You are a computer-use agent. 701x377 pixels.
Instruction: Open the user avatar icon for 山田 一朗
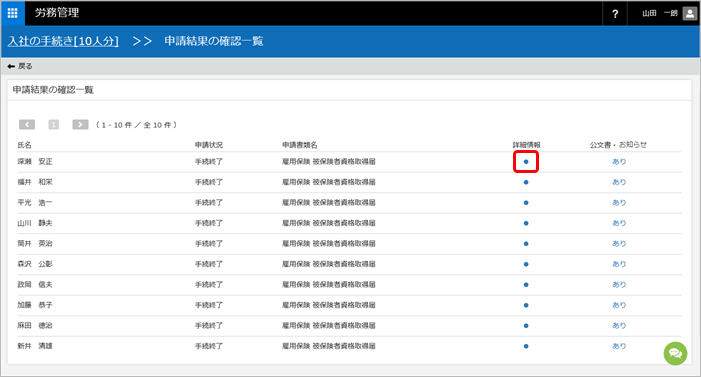tap(690, 13)
